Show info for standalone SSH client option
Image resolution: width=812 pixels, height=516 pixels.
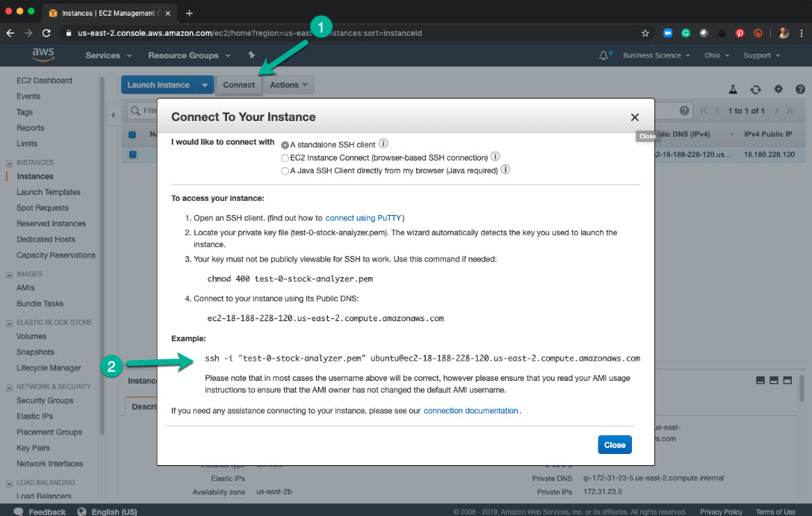click(383, 143)
